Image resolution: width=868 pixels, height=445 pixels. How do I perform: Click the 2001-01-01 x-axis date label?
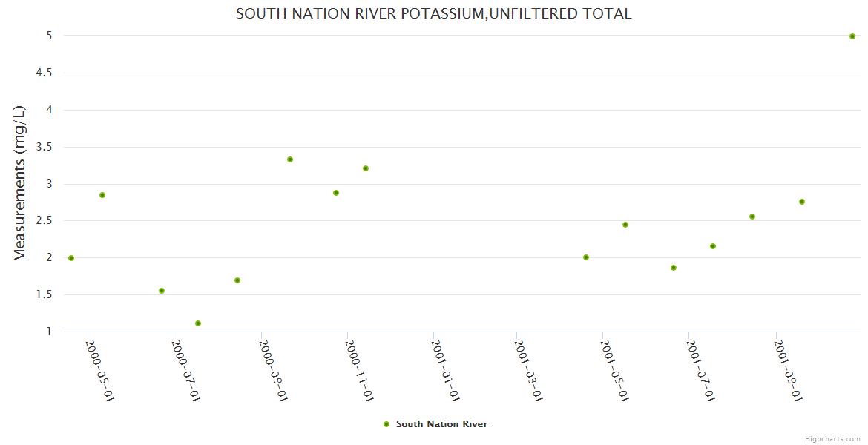447,371
